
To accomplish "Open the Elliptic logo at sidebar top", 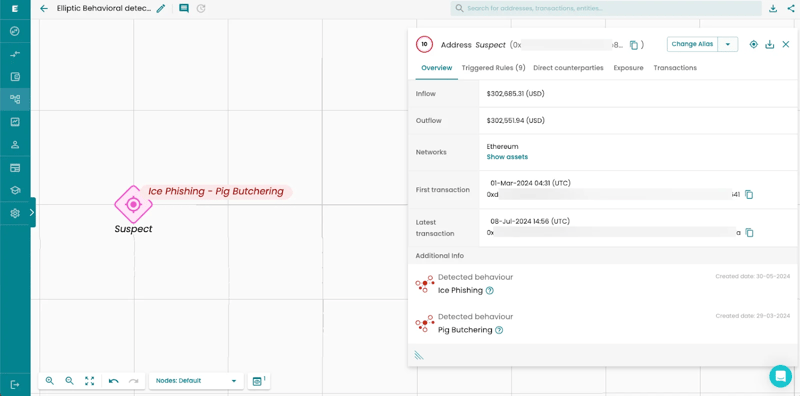I will click(15, 9).
